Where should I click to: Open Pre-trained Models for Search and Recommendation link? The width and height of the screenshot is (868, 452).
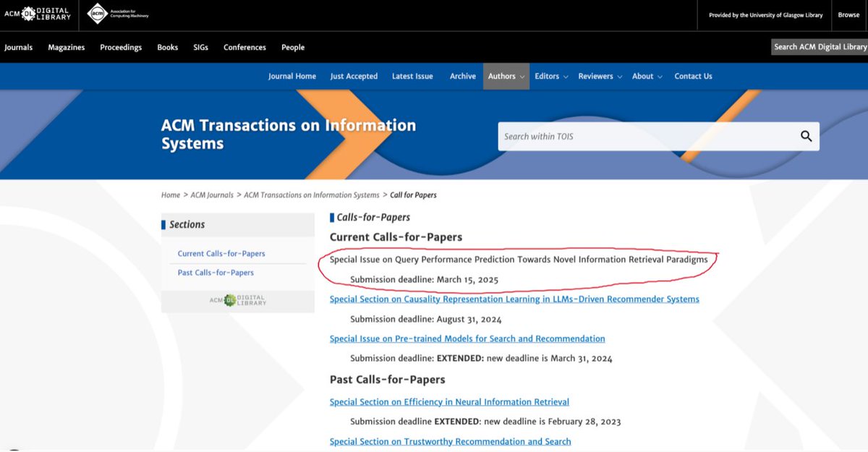(x=467, y=338)
